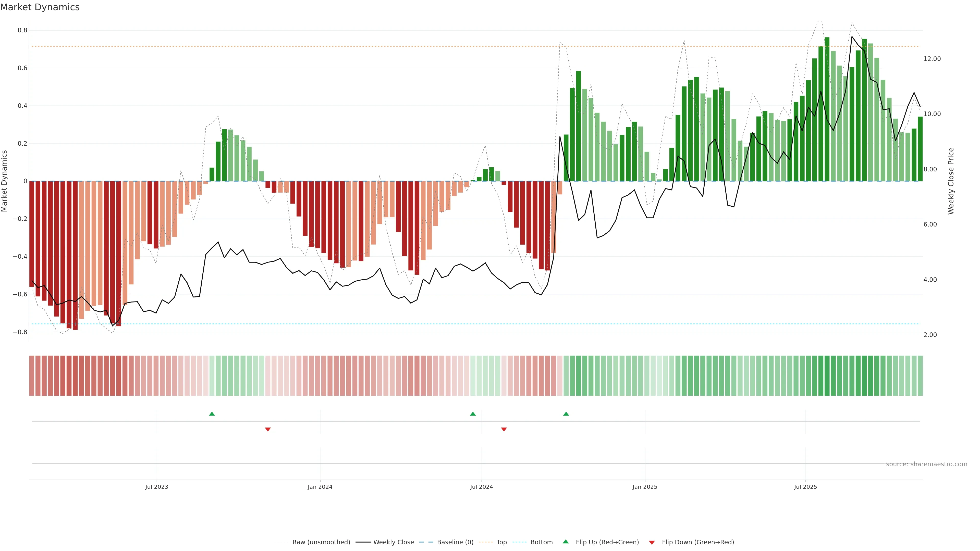The image size is (980, 551).
Task: Click the Jul 2025 x-axis label
Action: point(805,487)
